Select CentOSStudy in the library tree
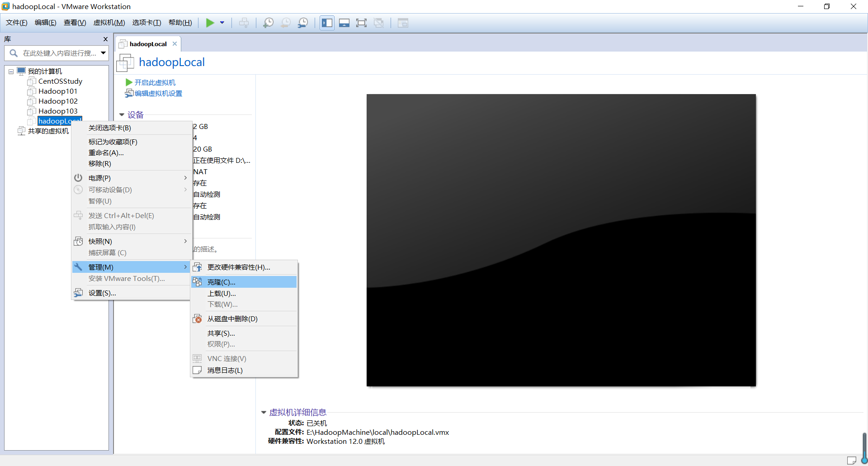868x466 pixels. tap(60, 81)
